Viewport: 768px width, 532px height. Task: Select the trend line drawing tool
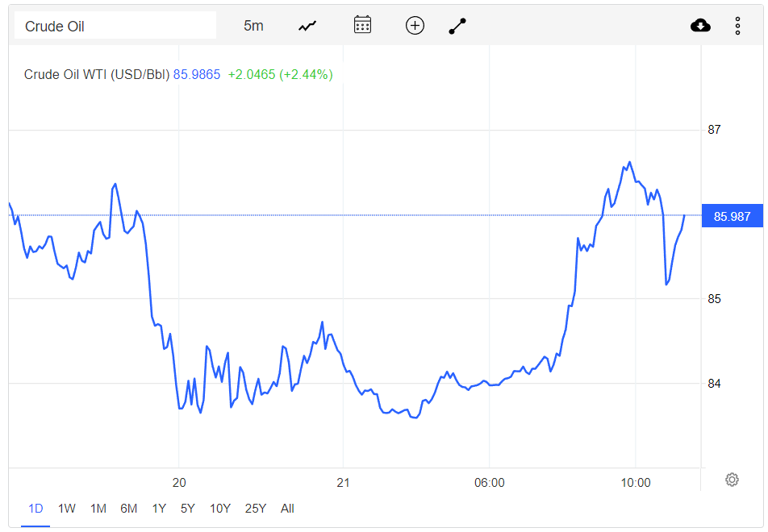tap(457, 26)
